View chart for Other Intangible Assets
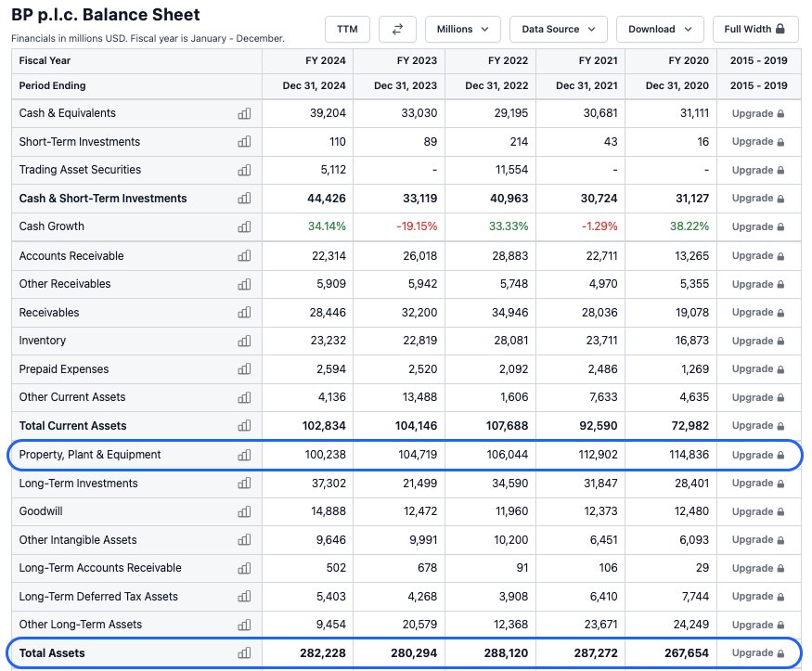Viewport: 812px width, 671px height. tap(244, 540)
